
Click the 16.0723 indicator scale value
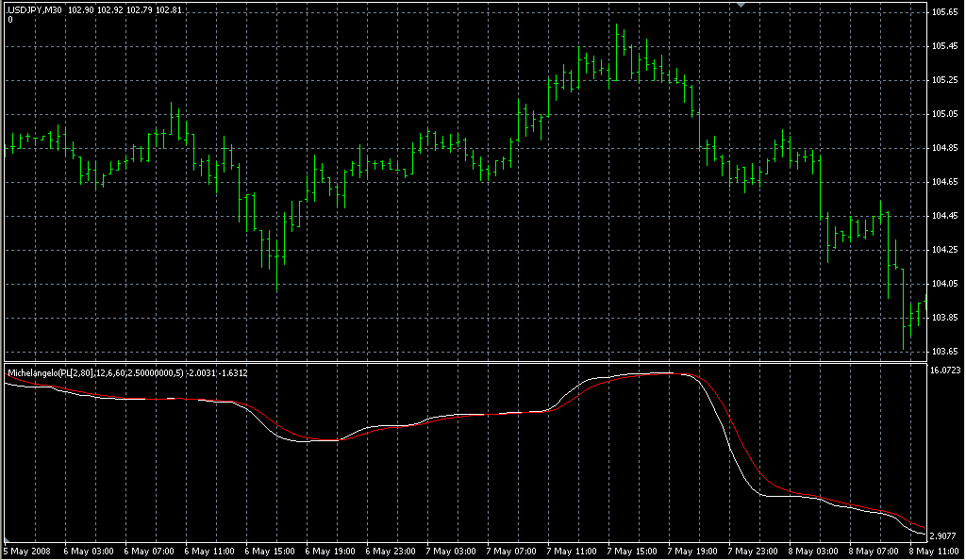tap(944, 371)
